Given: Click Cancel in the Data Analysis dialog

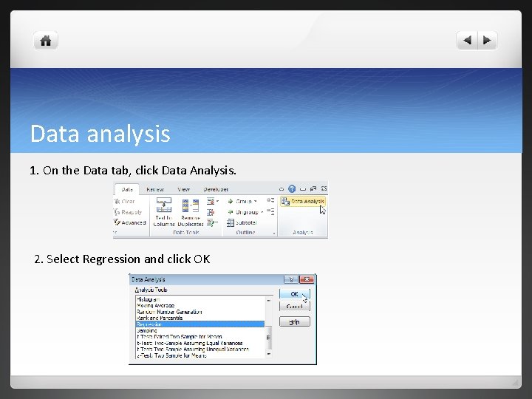Looking at the screenshot, I should (x=295, y=307).
